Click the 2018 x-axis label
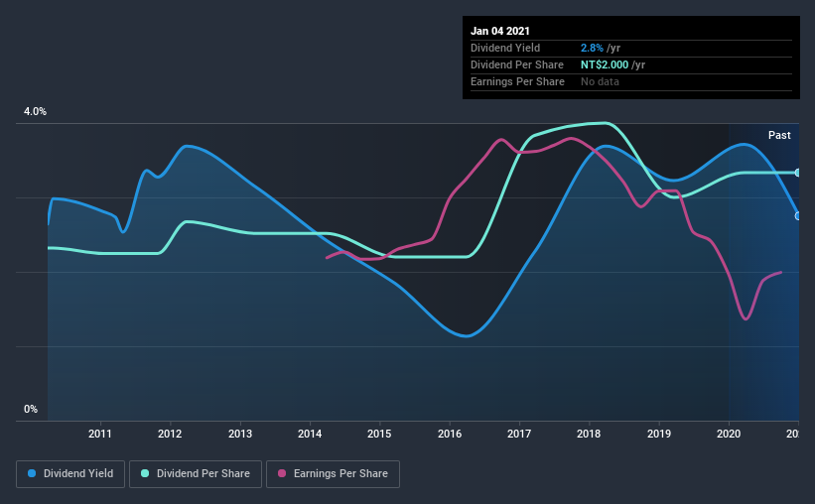The width and height of the screenshot is (815, 504). point(589,434)
